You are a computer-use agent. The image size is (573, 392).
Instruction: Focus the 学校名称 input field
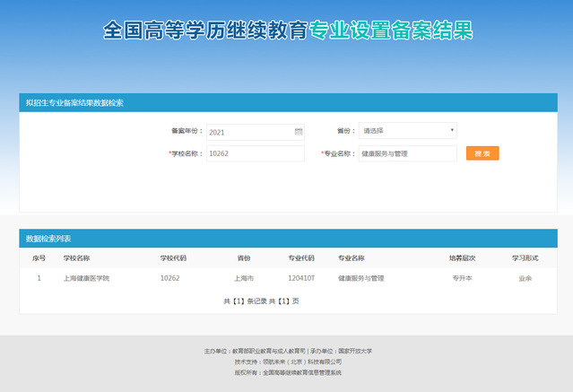coord(255,153)
